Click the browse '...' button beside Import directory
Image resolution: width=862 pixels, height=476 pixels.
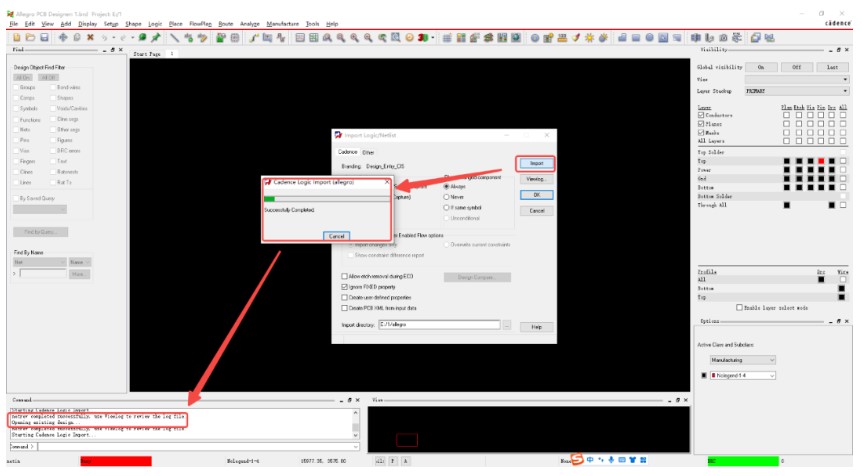coord(507,325)
